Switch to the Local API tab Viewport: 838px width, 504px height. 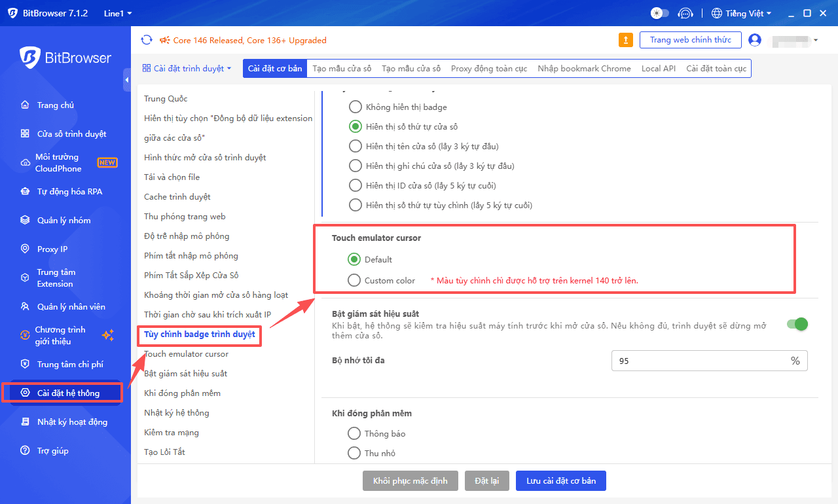658,69
